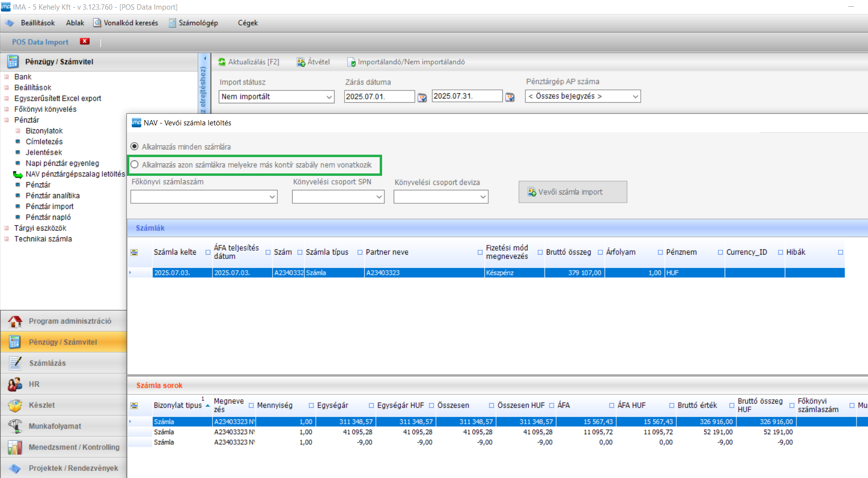Open the Pénztárgép AP száma dropdown

pyautogui.click(x=635, y=97)
